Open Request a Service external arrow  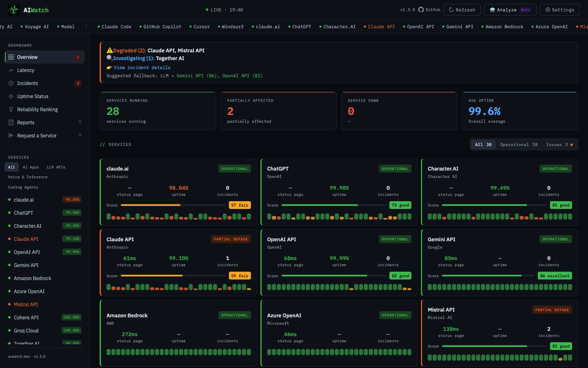tap(80, 135)
